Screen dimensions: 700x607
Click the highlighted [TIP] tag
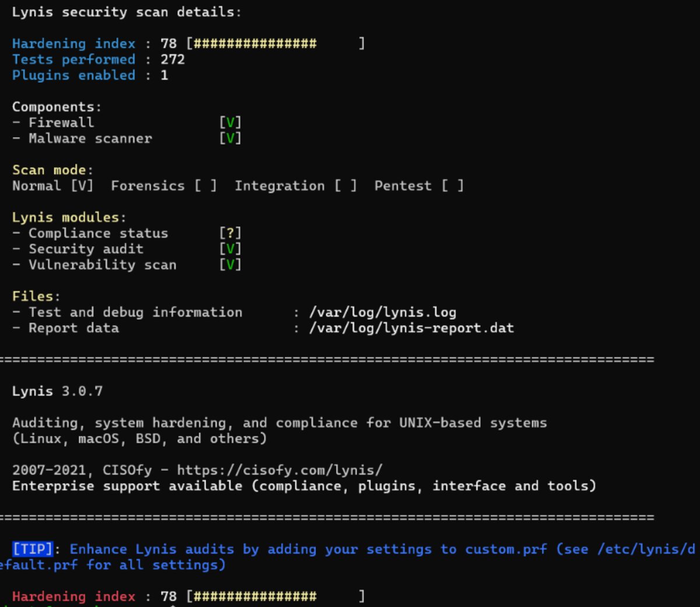(x=33, y=549)
